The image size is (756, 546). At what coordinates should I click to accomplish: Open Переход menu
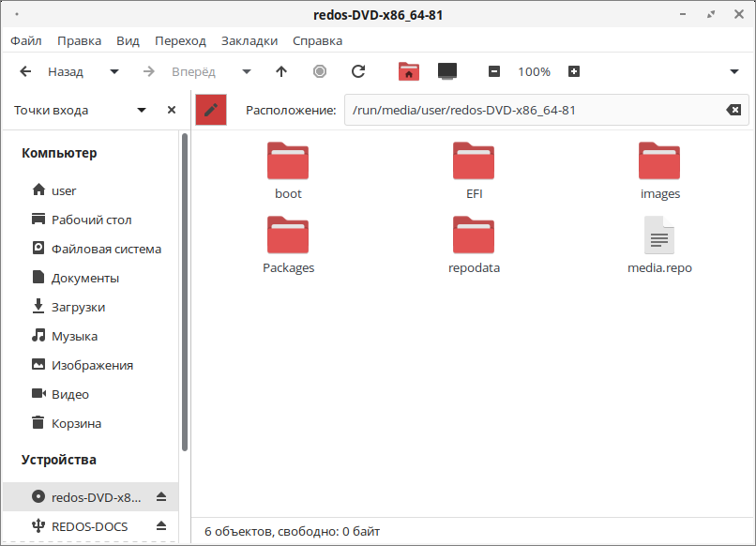(180, 41)
